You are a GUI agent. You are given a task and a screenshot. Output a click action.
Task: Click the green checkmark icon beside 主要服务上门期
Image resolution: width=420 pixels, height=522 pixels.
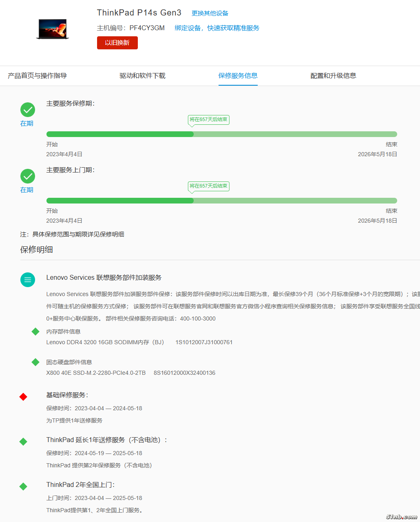coord(28,176)
